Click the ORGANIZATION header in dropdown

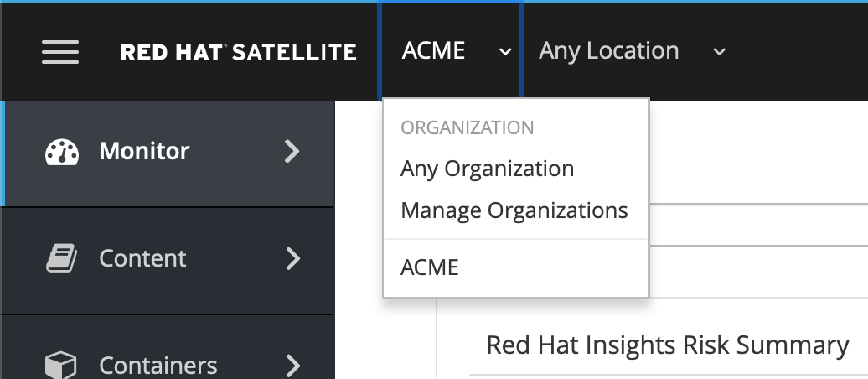(468, 127)
